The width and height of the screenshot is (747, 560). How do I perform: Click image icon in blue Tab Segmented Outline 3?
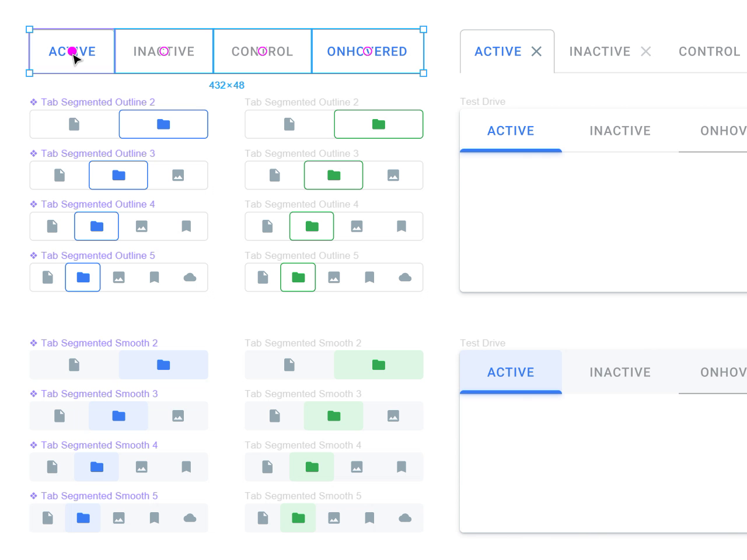tap(178, 175)
